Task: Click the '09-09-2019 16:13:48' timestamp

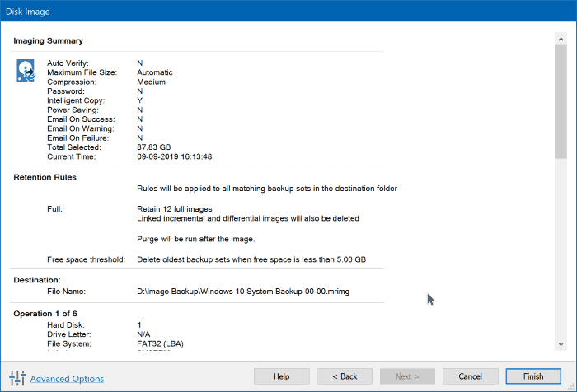Action: (175, 156)
